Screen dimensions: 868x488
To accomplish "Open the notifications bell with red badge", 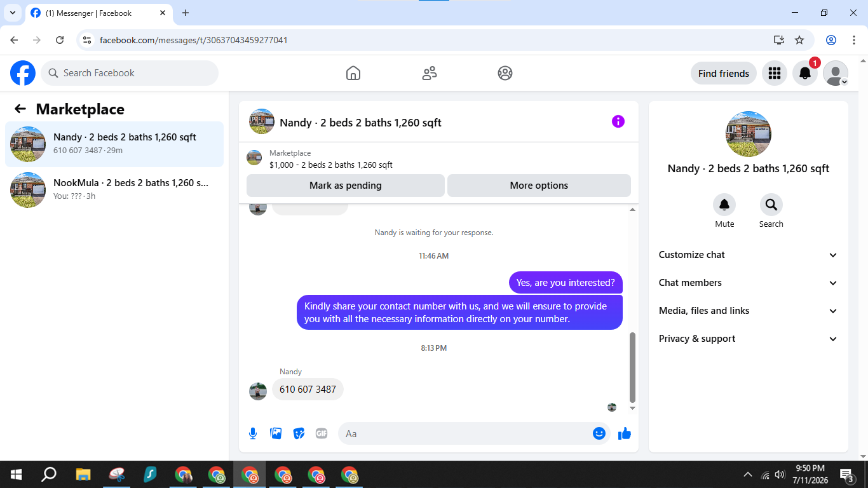I will (x=805, y=73).
